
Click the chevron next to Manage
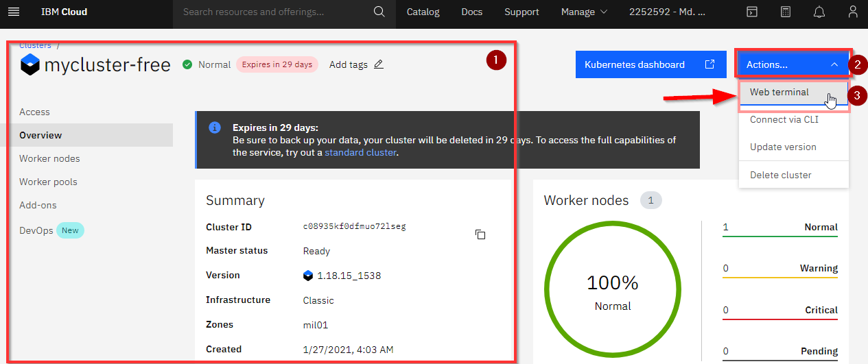pyautogui.click(x=604, y=12)
